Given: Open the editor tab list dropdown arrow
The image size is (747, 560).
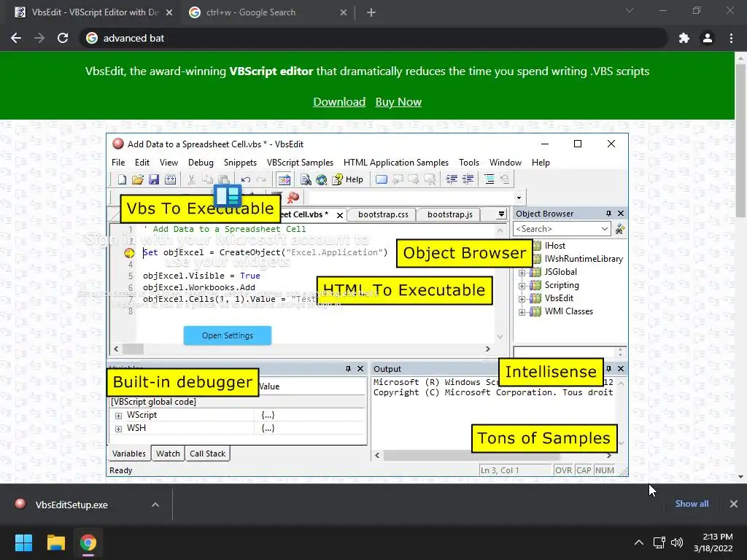Looking at the screenshot, I should click(x=501, y=214).
